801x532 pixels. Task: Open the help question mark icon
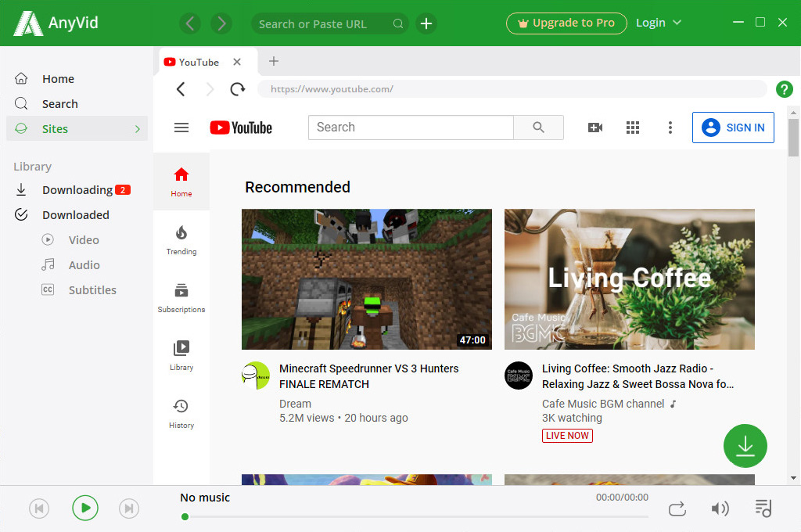pos(784,89)
